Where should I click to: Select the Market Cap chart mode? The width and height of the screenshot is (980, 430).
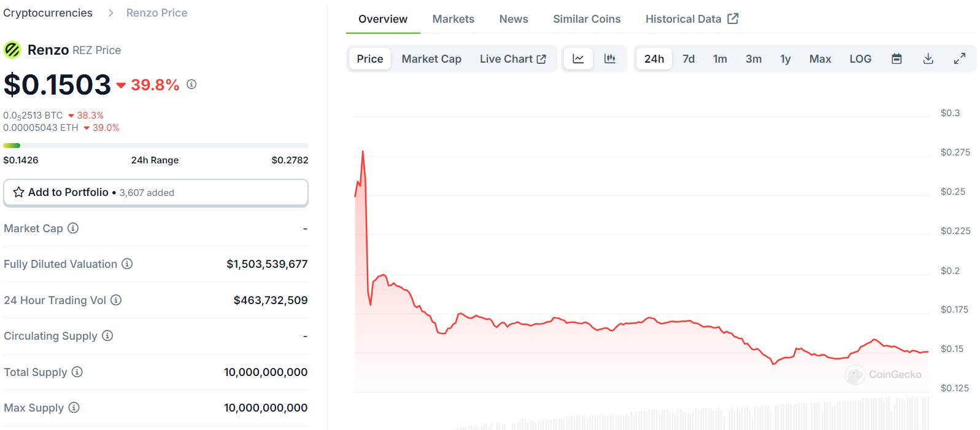pos(431,59)
